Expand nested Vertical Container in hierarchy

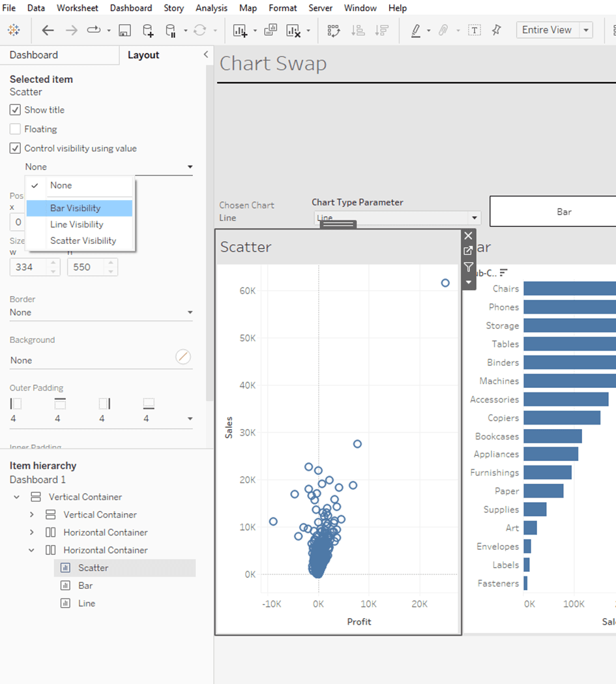(31, 514)
